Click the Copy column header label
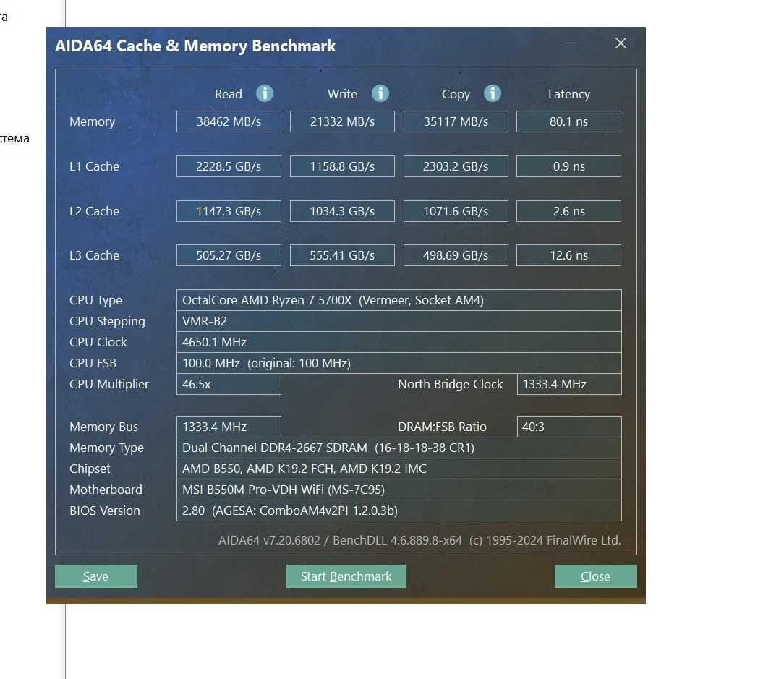The image size is (784, 679). (456, 95)
